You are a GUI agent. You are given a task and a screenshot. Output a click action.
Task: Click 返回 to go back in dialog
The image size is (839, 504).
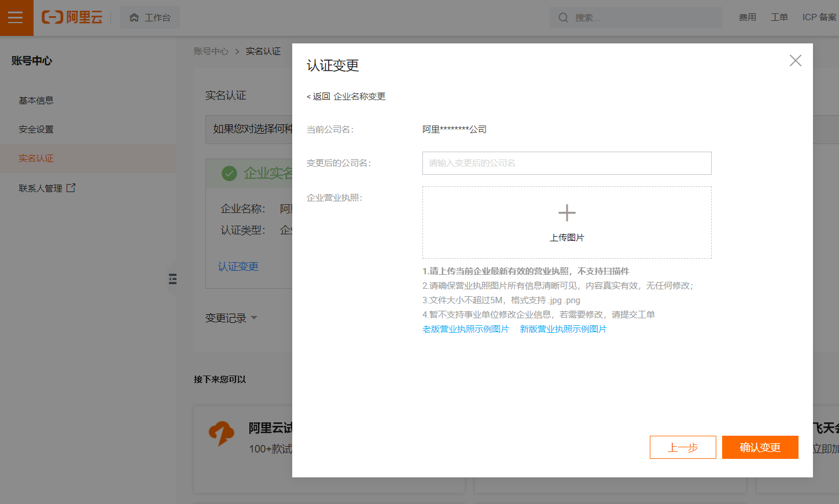click(318, 96)
